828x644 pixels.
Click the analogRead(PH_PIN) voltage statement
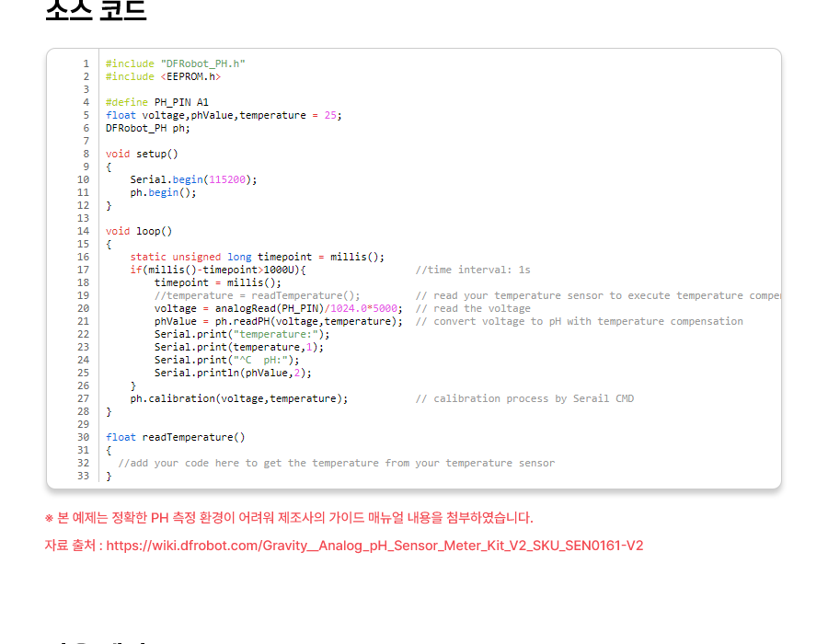278,308
